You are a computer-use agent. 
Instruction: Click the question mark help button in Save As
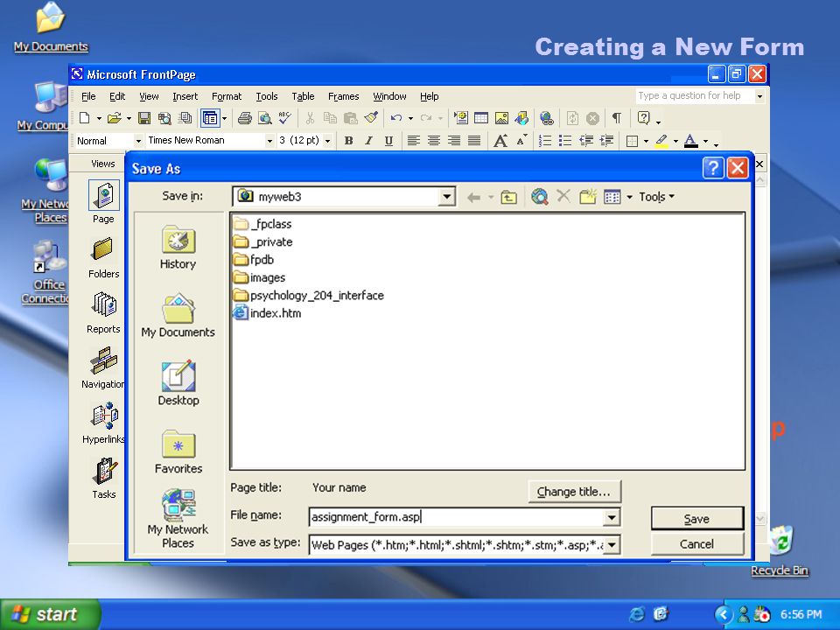tap(713, 168)
